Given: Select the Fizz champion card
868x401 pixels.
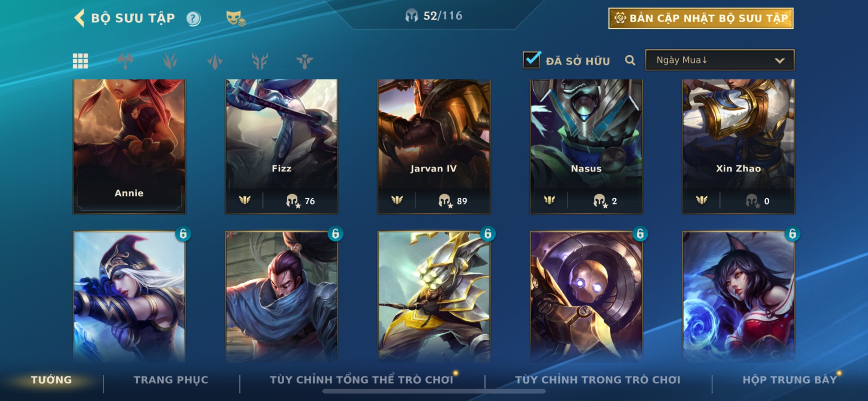Looking at the screenshot, I should pos(281,146).
